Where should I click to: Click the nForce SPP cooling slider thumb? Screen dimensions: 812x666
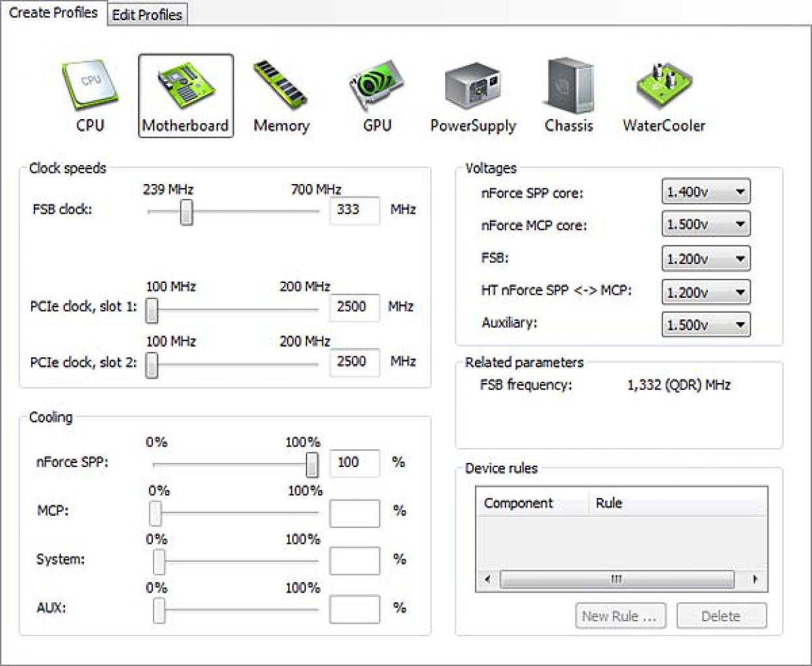[x=312, y=464]
